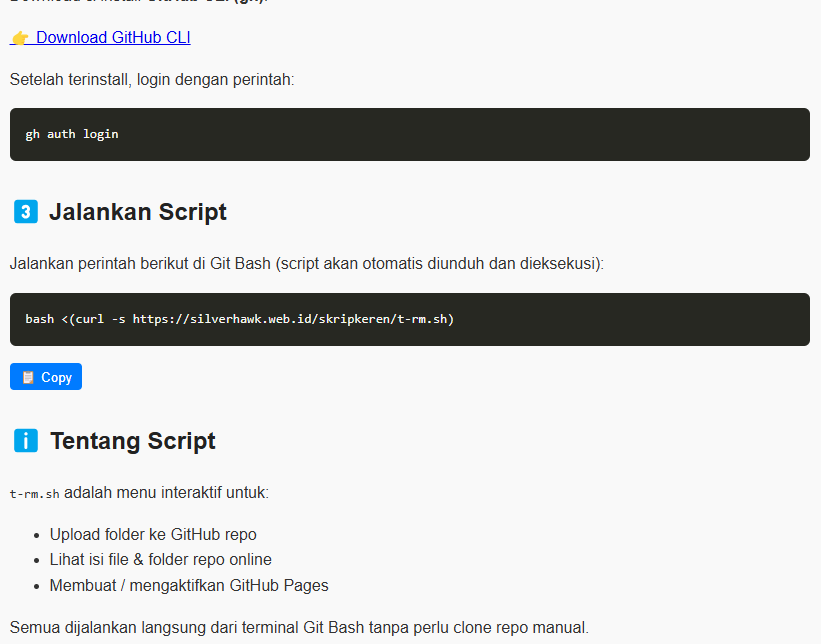Click the Jalankan Script heading
821x644 pixels.
pyautogui.click(x=138, y=212)
